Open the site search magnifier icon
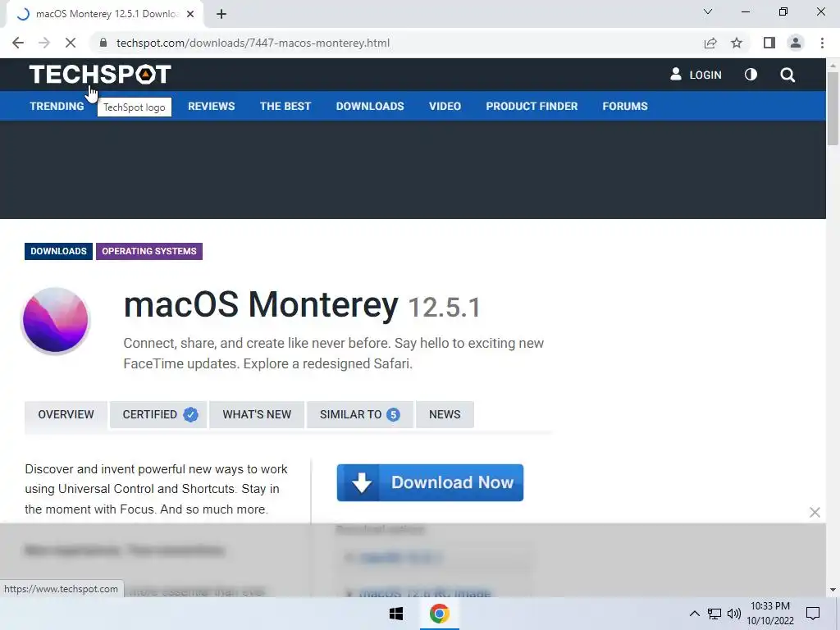 coord(787,75)
